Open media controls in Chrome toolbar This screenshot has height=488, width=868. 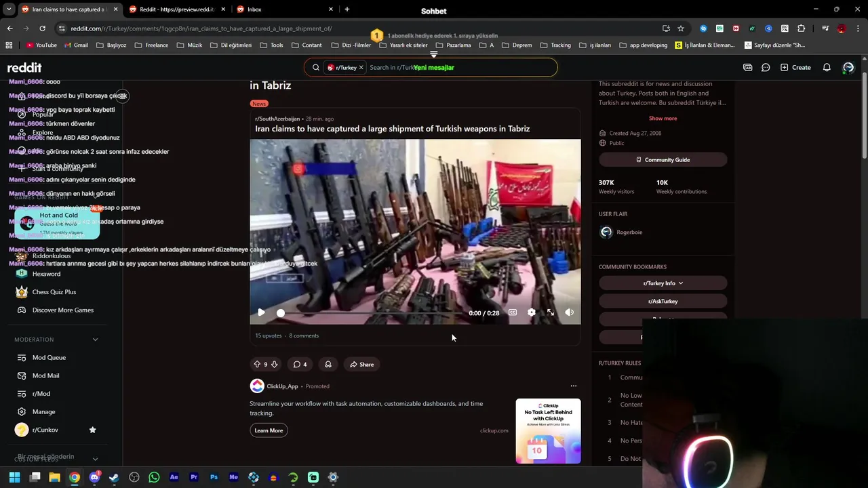[x=825, y=28]
